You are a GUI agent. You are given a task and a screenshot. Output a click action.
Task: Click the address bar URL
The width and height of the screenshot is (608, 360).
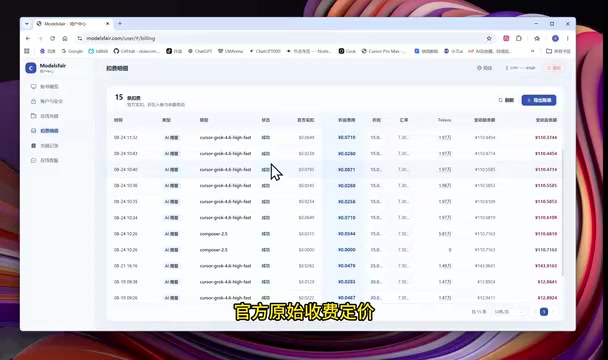coord(121,38)
